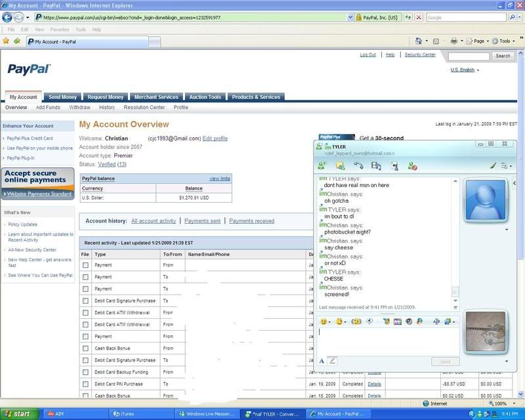
Task: Check the first Payment row checkbox
Action: [85, 265]
